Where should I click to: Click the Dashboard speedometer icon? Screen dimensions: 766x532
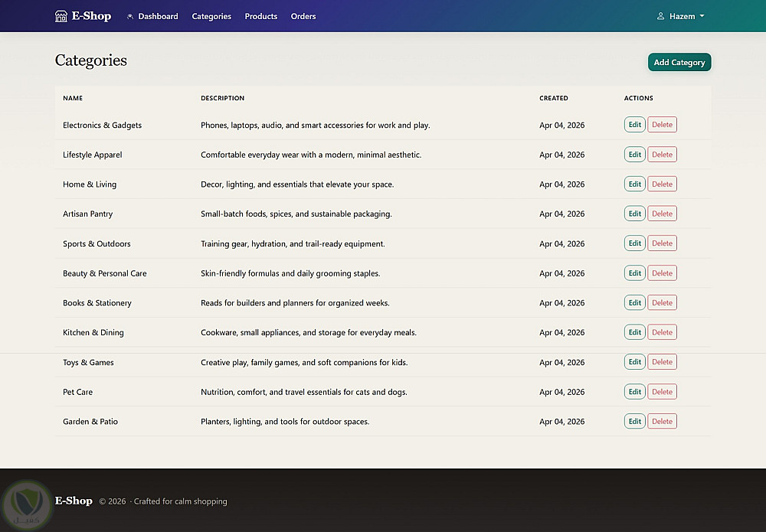tap(130, 16)
